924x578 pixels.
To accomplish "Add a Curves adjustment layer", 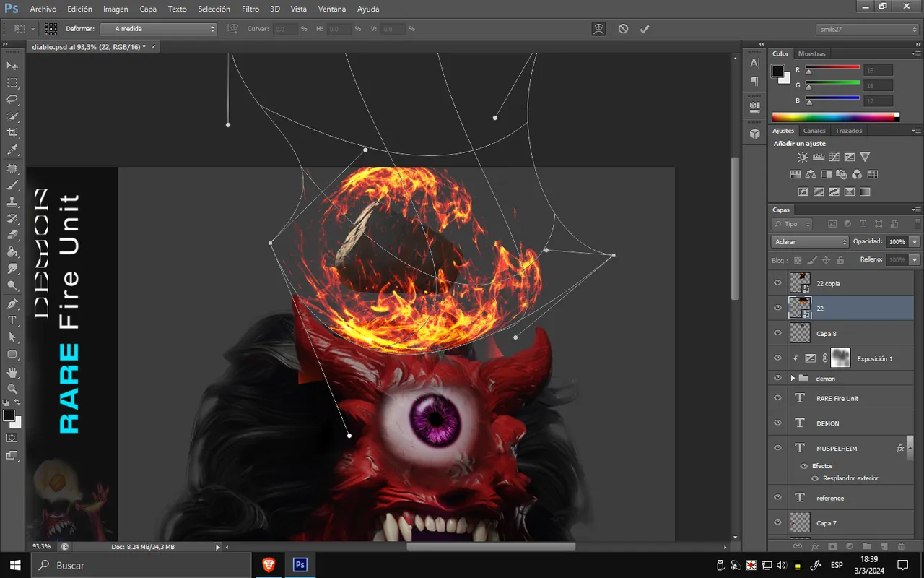I will (834, 157).
